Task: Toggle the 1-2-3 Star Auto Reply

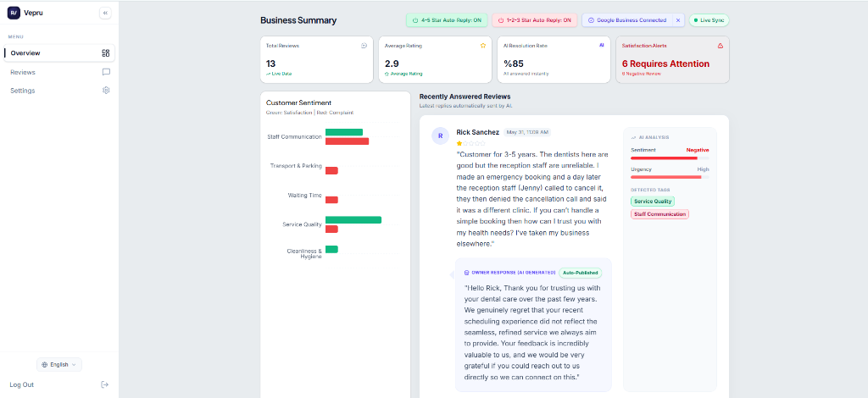Action: (x=535, y=20)
